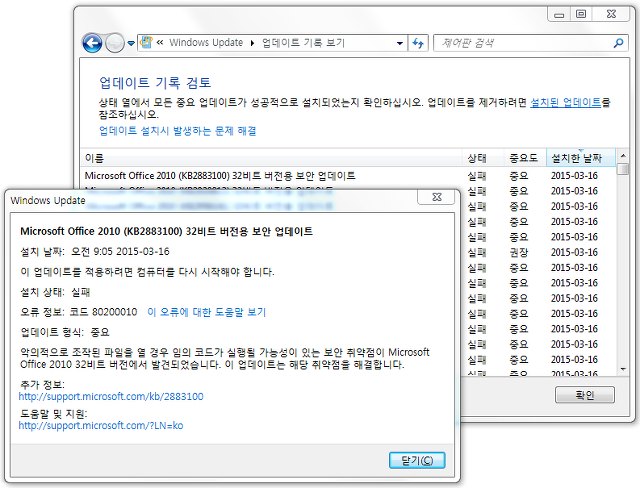
Task: Select Windows Update breadcrumb in address bar
Action: click(x=206, y=42)
